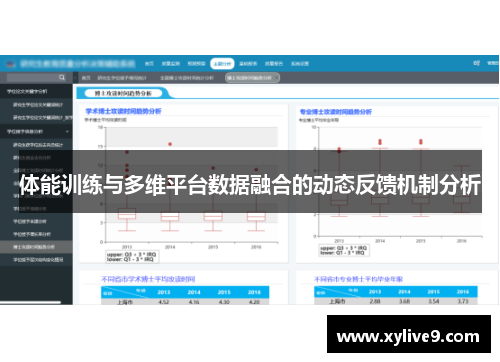This screenshot has height=362, width=500.
Task: Click the 学术博士攻读时间趋势分析 chart heading
Action: coord(123,111)
